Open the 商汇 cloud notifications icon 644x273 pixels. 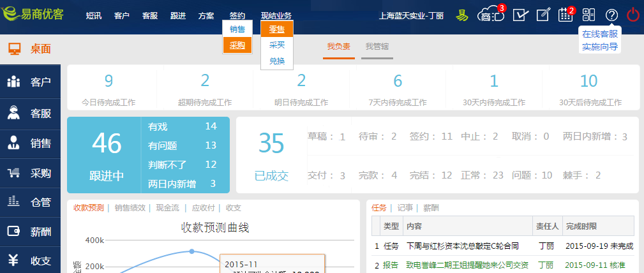coord(491,15)
